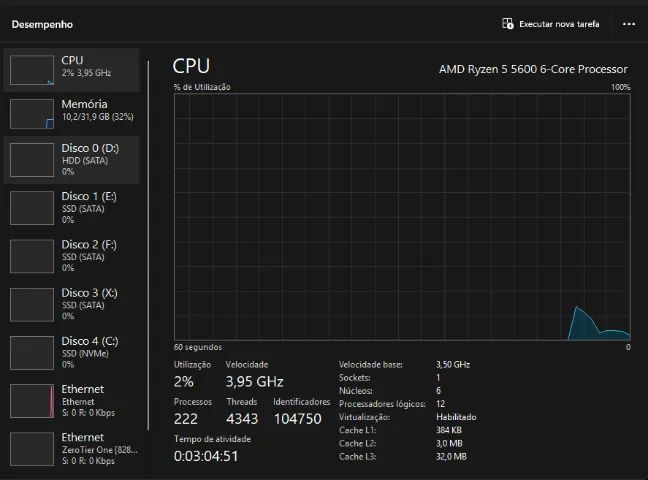648x480 pixels.
Task: Click the Disco 1 mini graph thumbnail
Action: tap(32, 208)
